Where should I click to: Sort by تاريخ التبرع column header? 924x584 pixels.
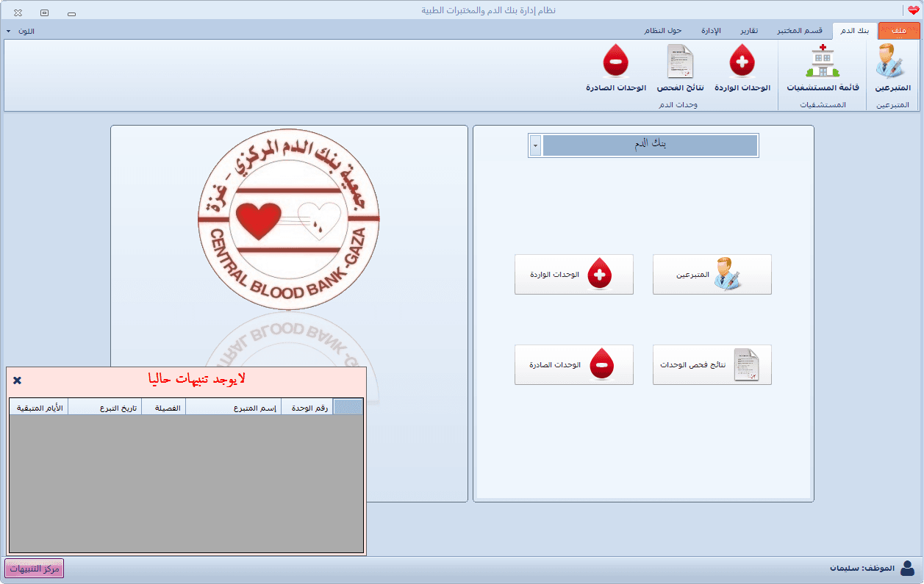[x=104, y=408]
